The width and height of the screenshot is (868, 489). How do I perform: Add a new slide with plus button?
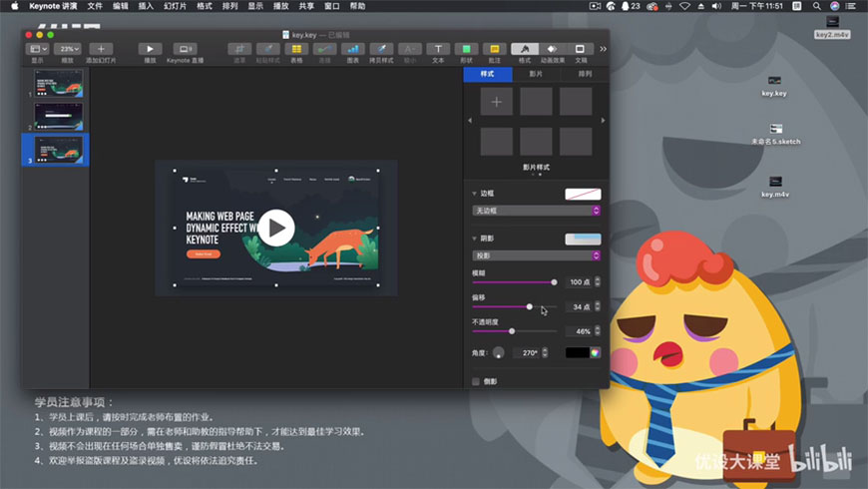[101, 49]
